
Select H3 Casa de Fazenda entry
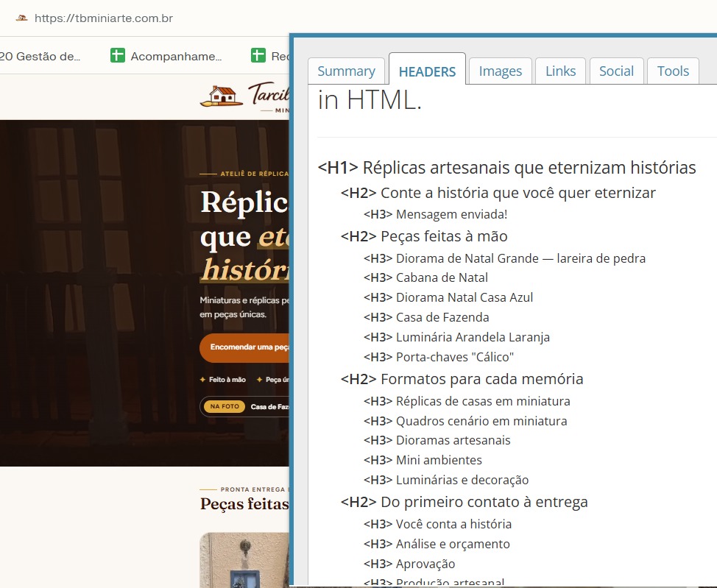426,317
